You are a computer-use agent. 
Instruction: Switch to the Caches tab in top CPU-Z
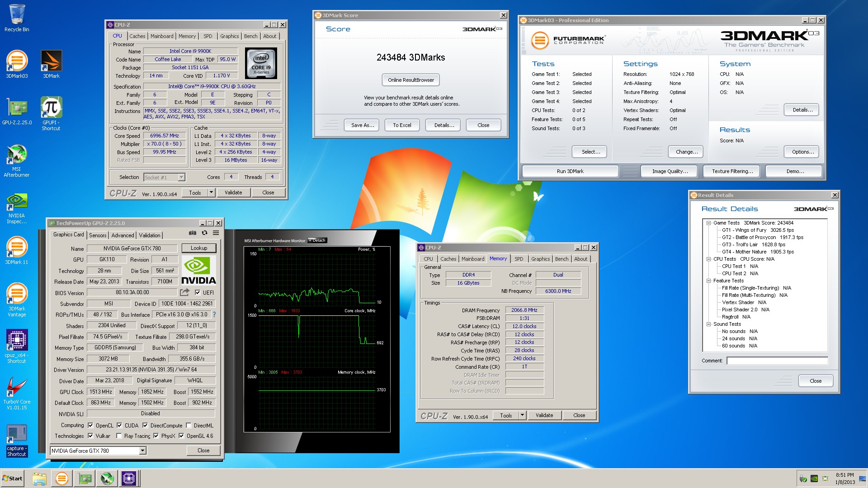[137, 36]
